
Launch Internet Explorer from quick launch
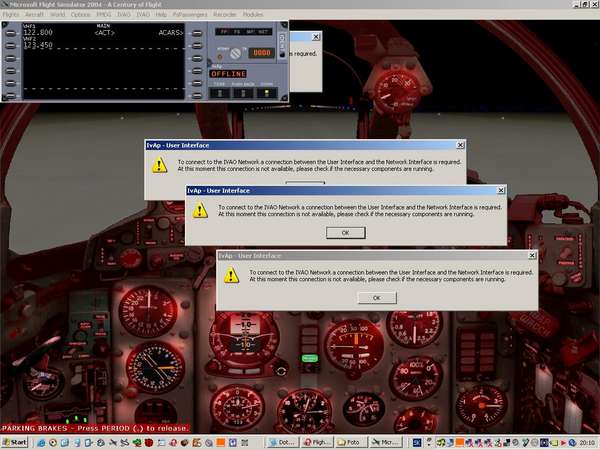pyautogui.click(x=41, y=443)
